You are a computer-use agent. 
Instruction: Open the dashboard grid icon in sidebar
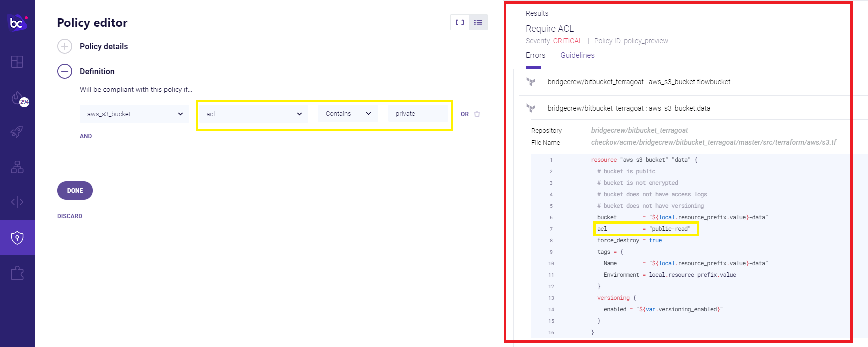[17, 62]
